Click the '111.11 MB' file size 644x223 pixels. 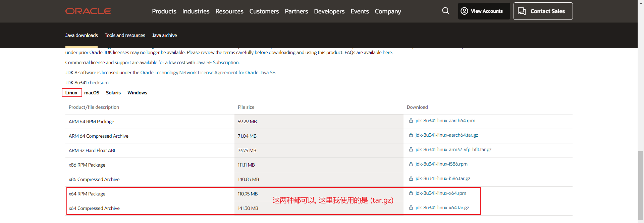pos(246,165)
